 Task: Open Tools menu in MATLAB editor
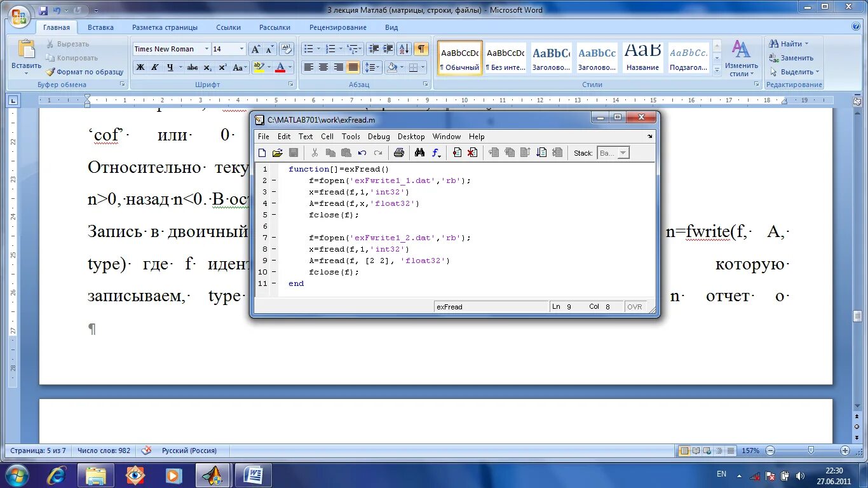(x=351, y=137)
